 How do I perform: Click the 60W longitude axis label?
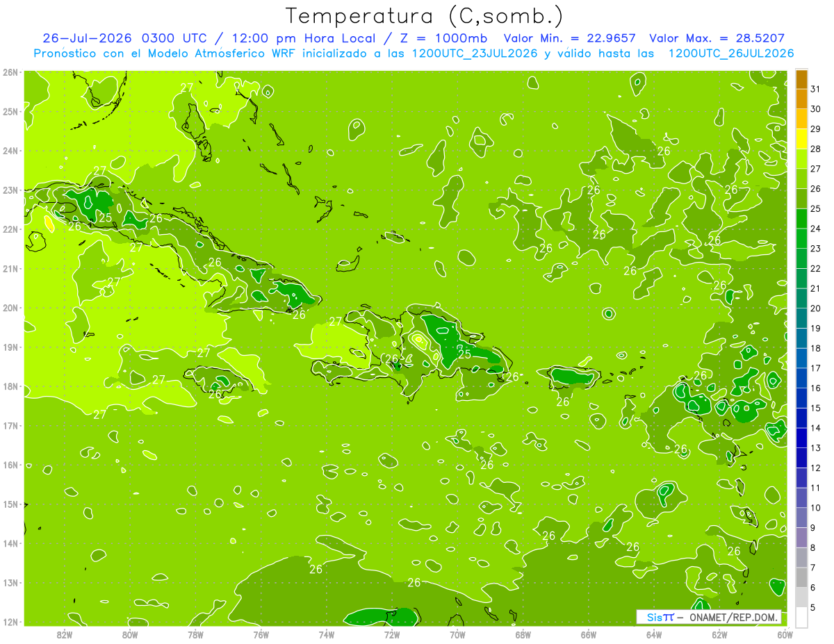coord(785,635)
